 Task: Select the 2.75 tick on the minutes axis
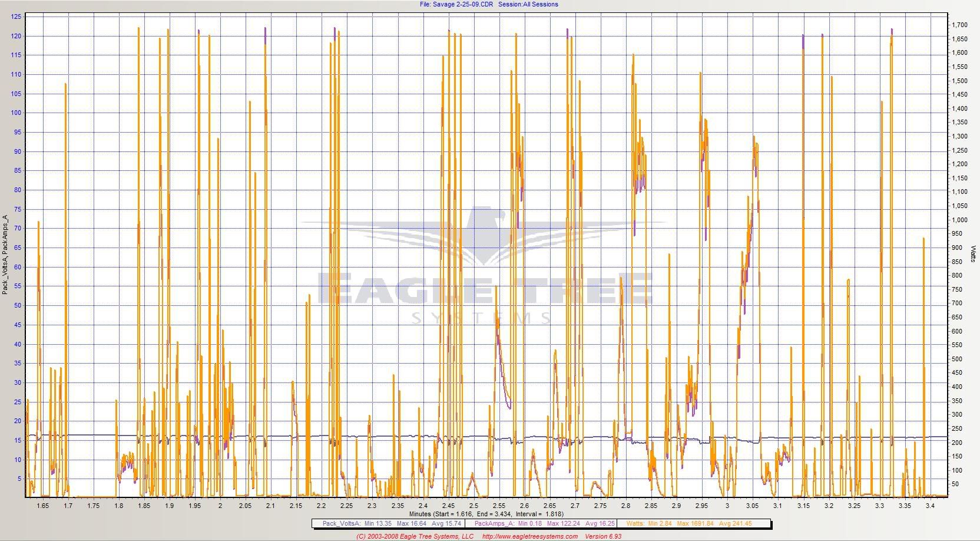click(x=601, y=506)
